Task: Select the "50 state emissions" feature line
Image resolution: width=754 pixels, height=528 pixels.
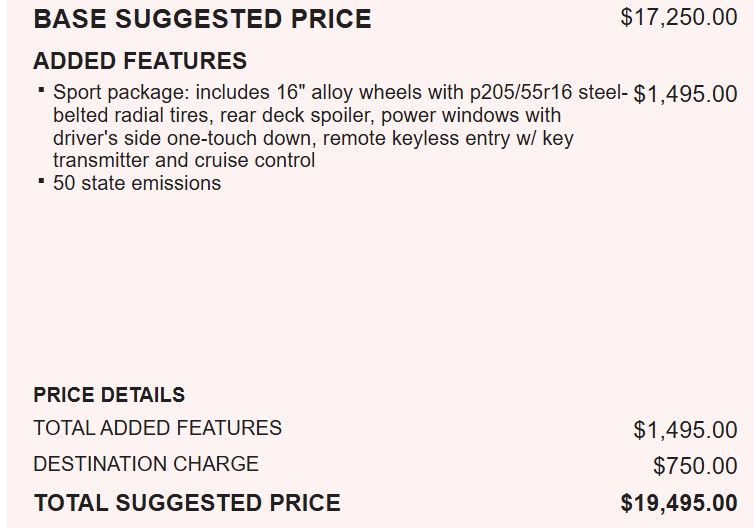Action: pyautogui.click(x=137, y=183)
